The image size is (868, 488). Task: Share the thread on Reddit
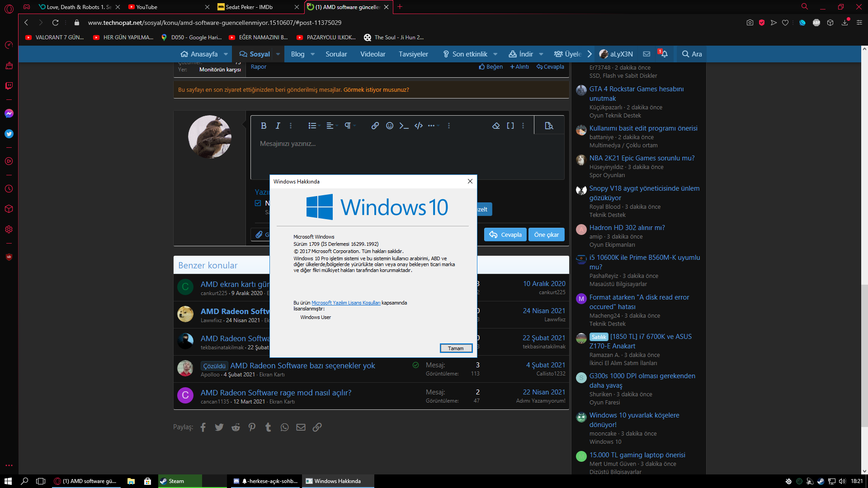[236, 427]
